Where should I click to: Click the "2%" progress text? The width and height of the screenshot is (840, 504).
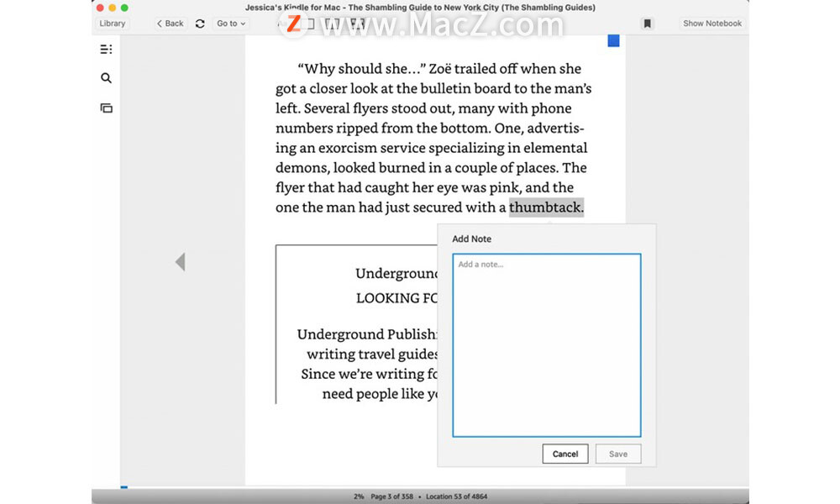point(359,496)
